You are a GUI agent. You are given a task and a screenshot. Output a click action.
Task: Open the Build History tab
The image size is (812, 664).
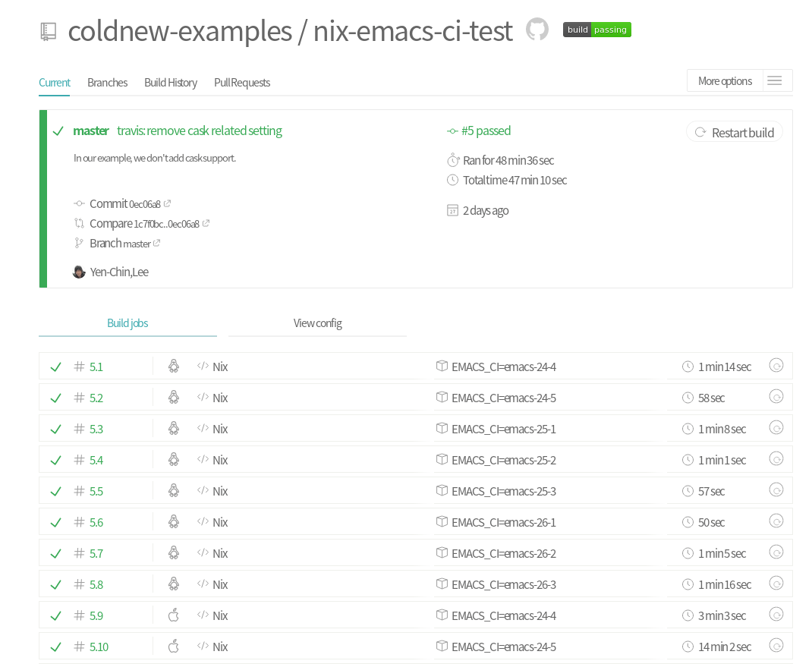click(x=171, y=83)
